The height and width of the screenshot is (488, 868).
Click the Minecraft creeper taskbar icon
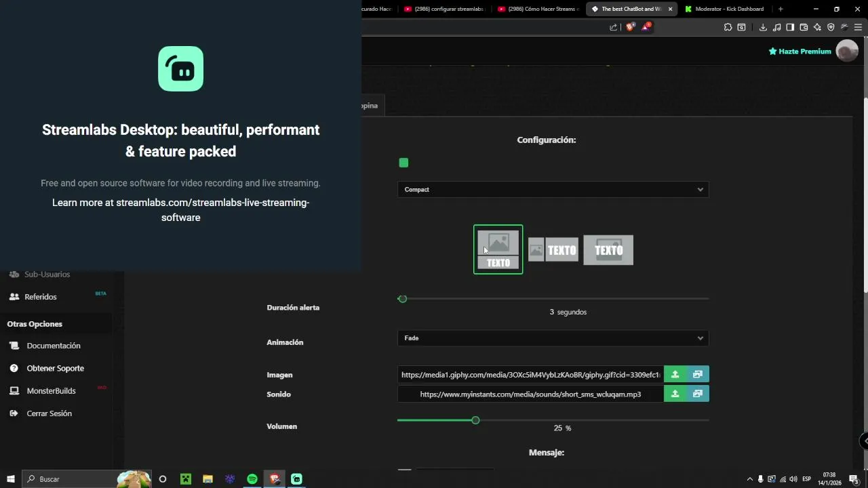[185, 479]
